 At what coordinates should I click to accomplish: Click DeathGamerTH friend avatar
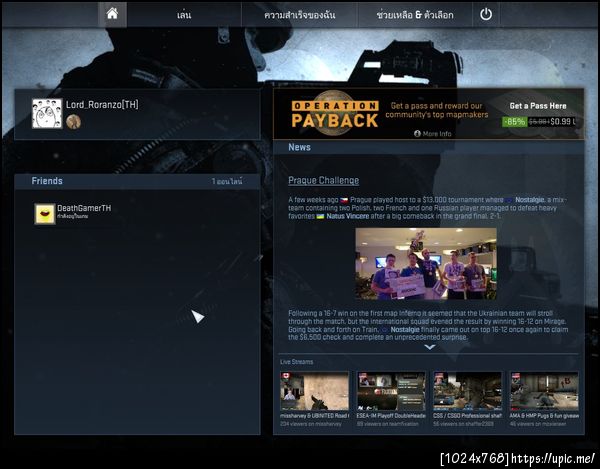click(45, 213)
